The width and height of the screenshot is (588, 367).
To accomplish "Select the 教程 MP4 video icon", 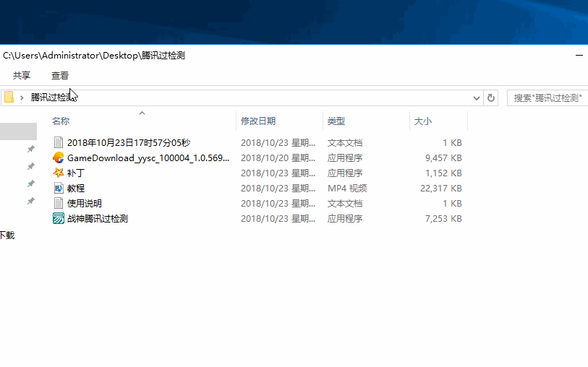I will (x=58, y=188).
